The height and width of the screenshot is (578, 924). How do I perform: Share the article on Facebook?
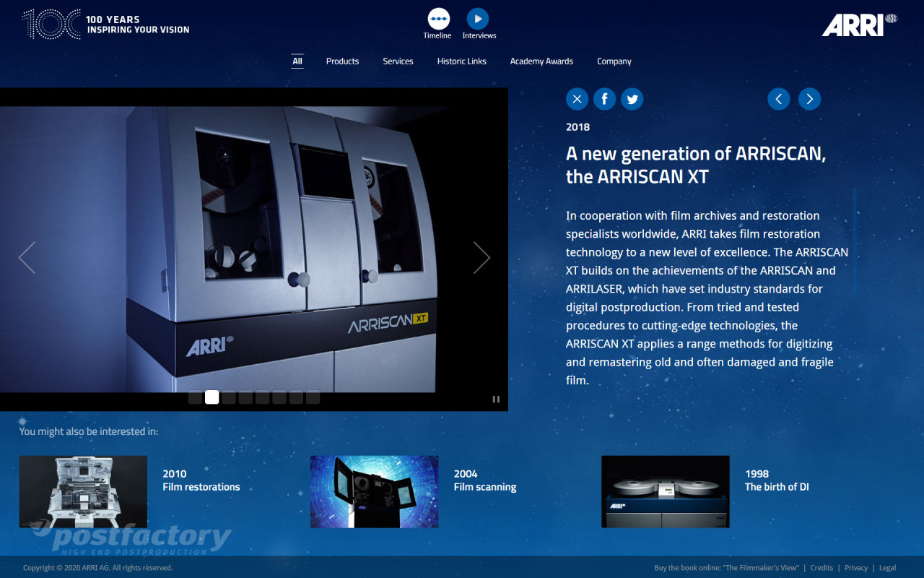coord(604,99)
